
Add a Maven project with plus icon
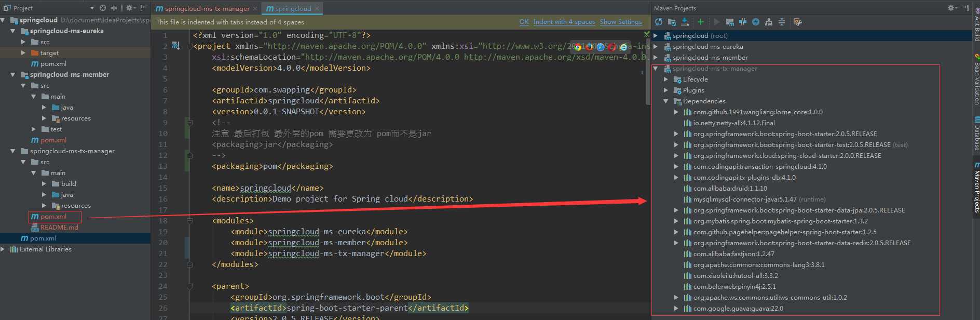pyautogui.click(x=700, y=22)
